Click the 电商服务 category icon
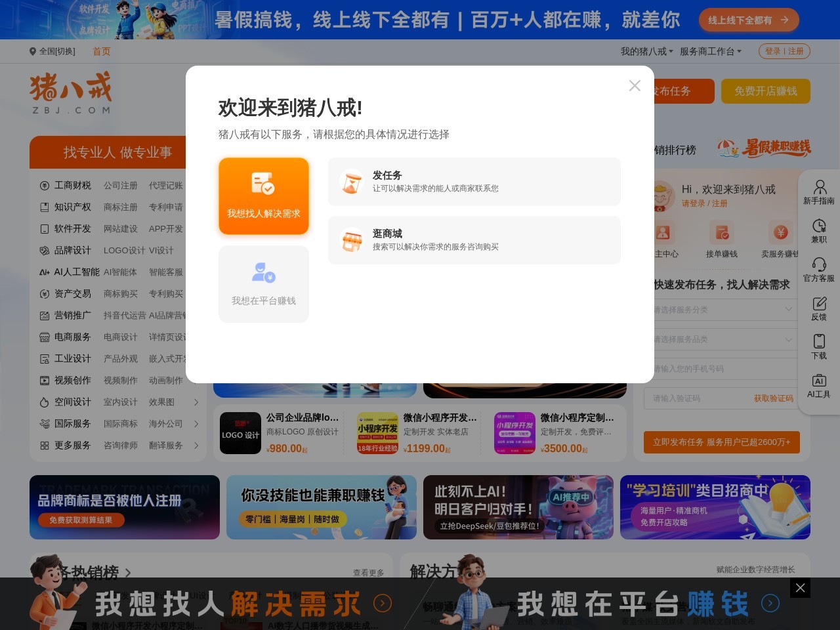The width and height of the screenshot is (840, 630). click(45, 337)
